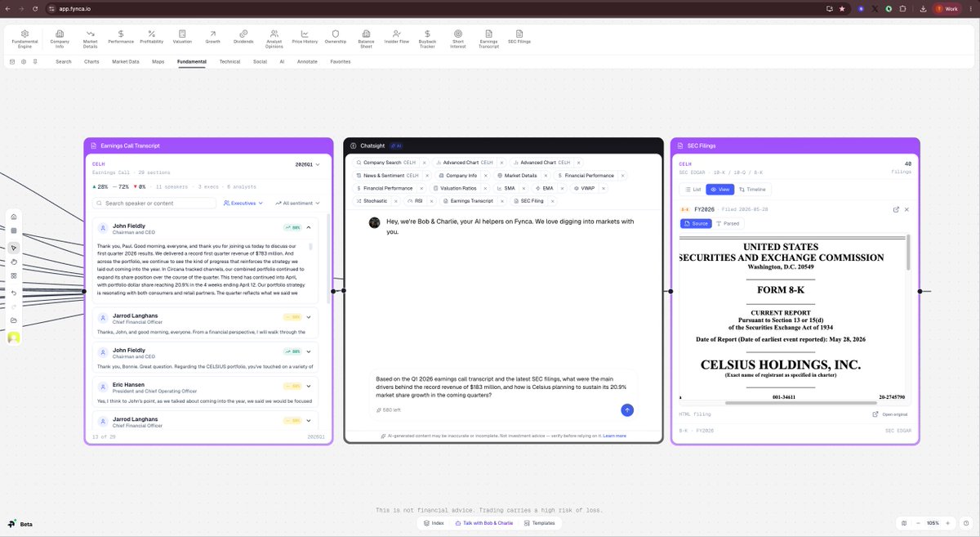
Task: Open the SEC Filings tool in top toolbar
Action: [x=519, y=36]
